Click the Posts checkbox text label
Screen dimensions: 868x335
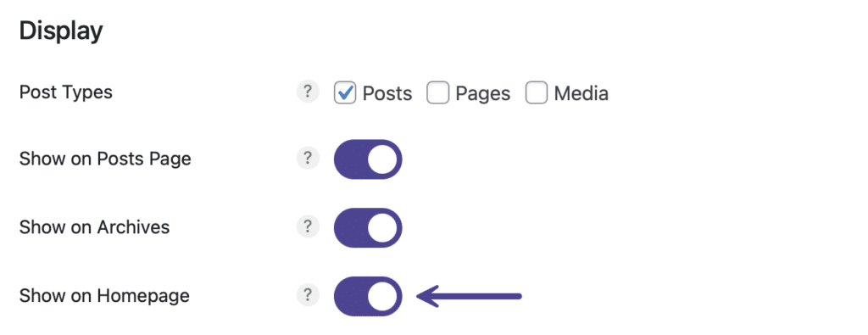(x=387, y=93)
